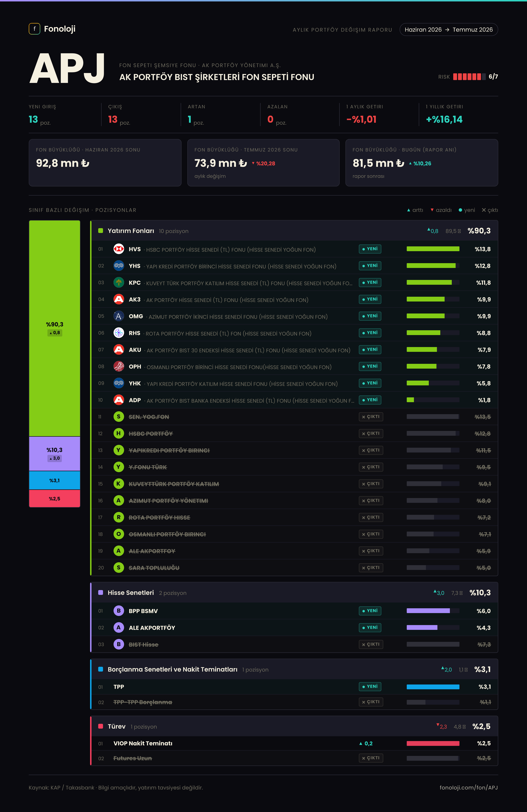Click the VIOP Nakit Teminatı row name

(x=143, y=743)
